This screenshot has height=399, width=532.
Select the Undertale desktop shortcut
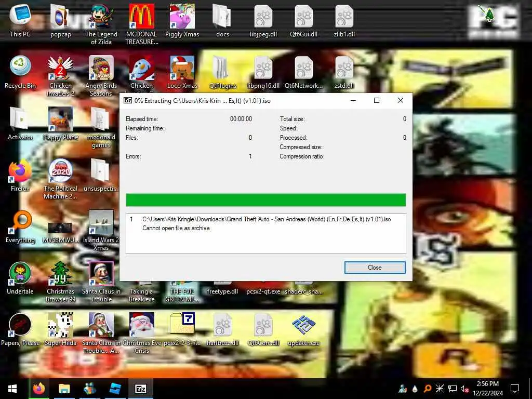point(20,278)
